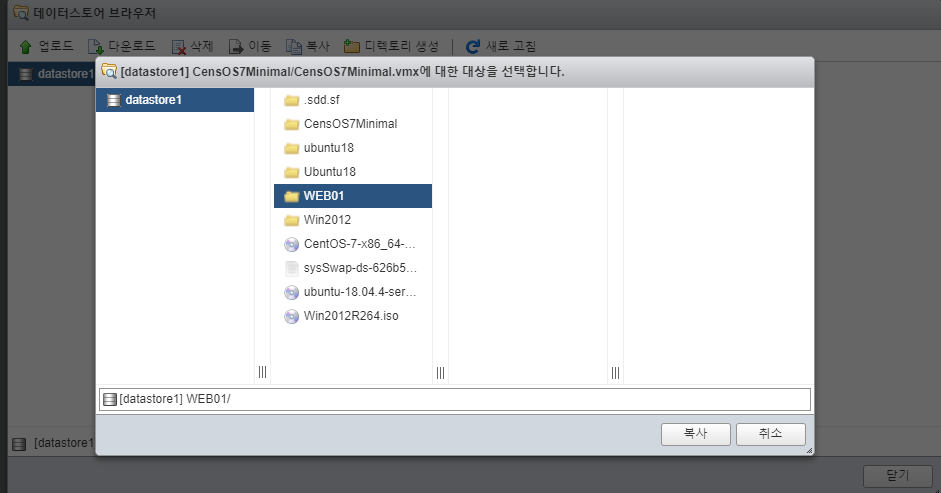941x493 pixels.
Task: Click the Copy (복사) confirm button
Action: click(696, 434)
